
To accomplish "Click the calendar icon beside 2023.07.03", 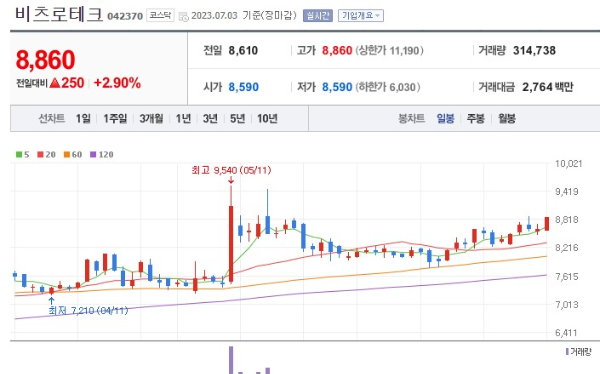I will coord(184,16).
